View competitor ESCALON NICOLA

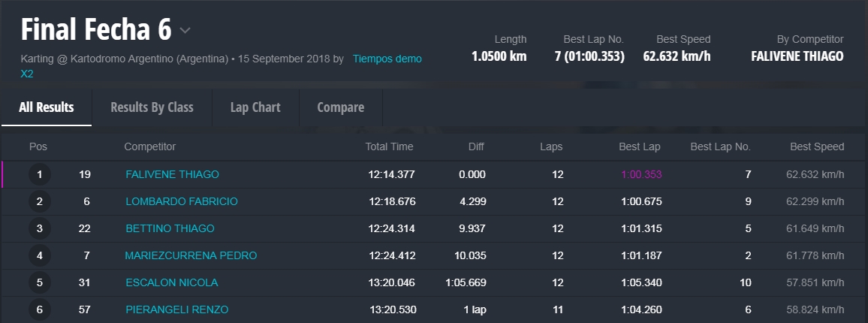tap(171, 282)
